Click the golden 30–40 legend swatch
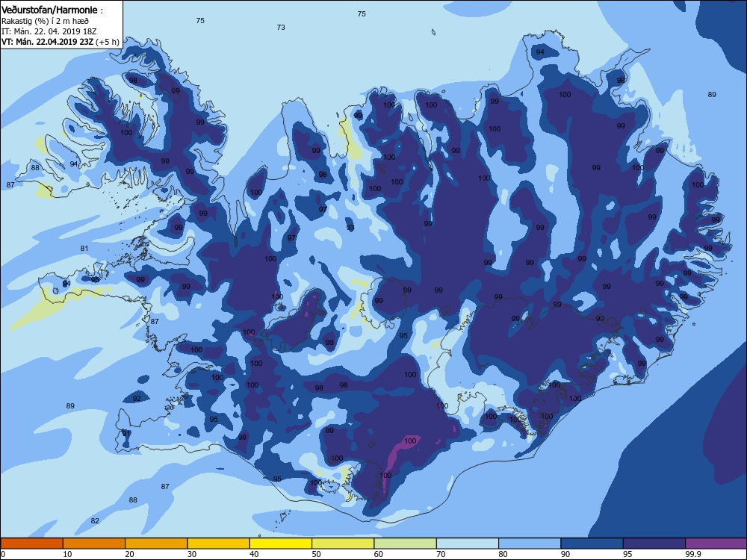This screenshot has height=560, width=747. click(x=219, y=544)
